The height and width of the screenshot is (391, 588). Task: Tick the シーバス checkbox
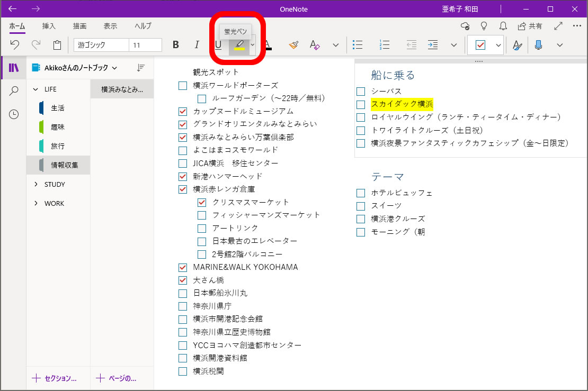coord(361,92)
